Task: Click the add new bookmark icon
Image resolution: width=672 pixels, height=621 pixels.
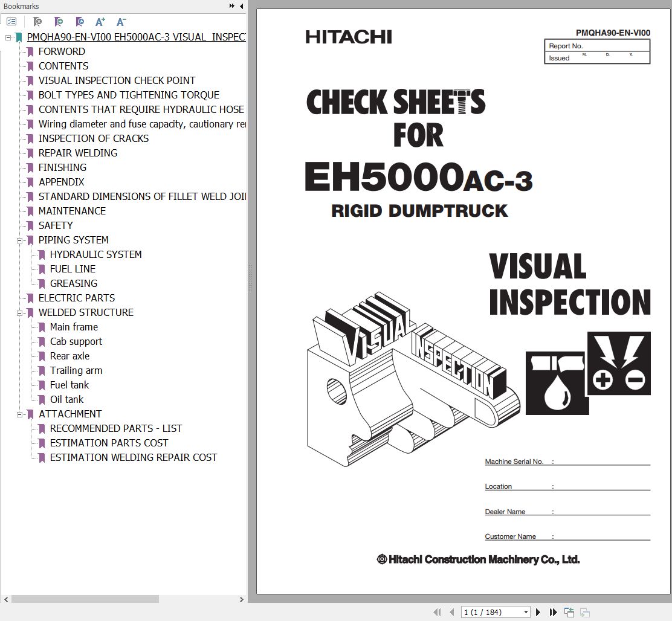Action: click(x=58, y=21)
